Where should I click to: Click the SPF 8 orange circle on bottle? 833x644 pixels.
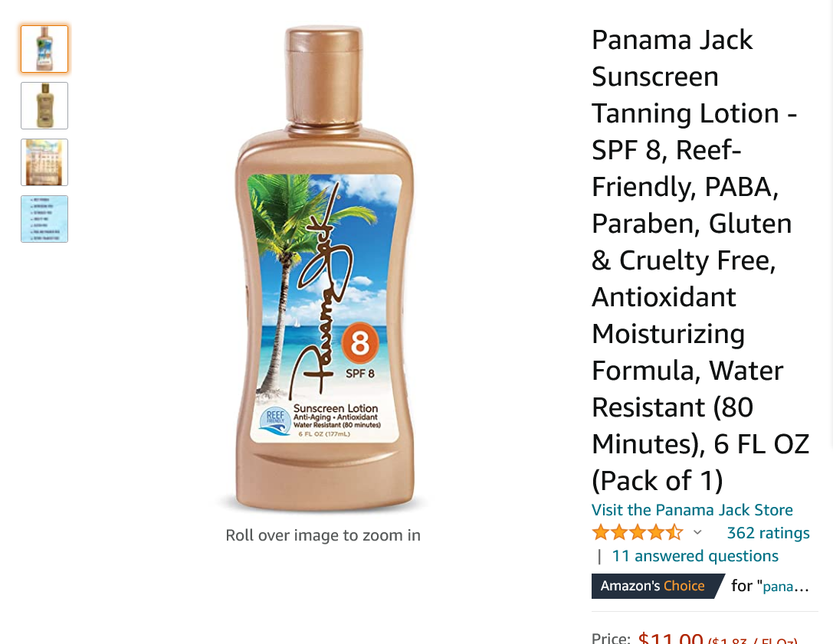(x=359, y=342)
